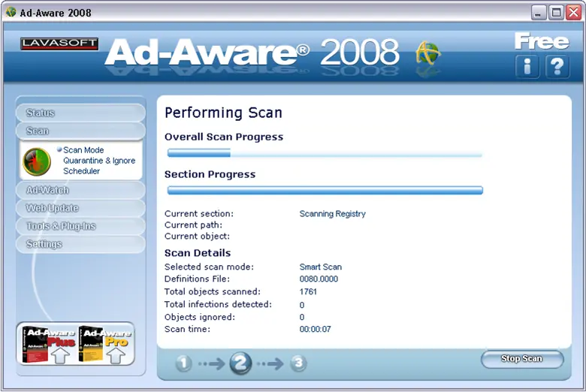Open the Ad-Watch section
586x392 pixels.
pyautogui.click(x=80, y=190)
